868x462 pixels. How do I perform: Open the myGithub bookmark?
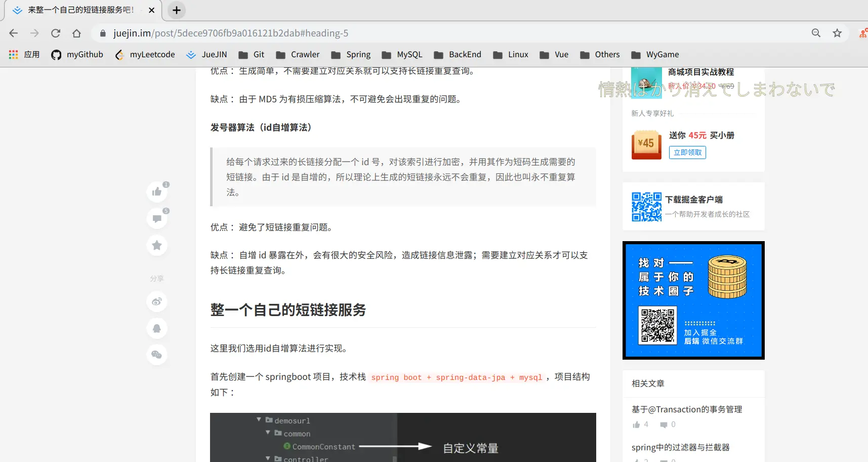[x=77, y=55]
